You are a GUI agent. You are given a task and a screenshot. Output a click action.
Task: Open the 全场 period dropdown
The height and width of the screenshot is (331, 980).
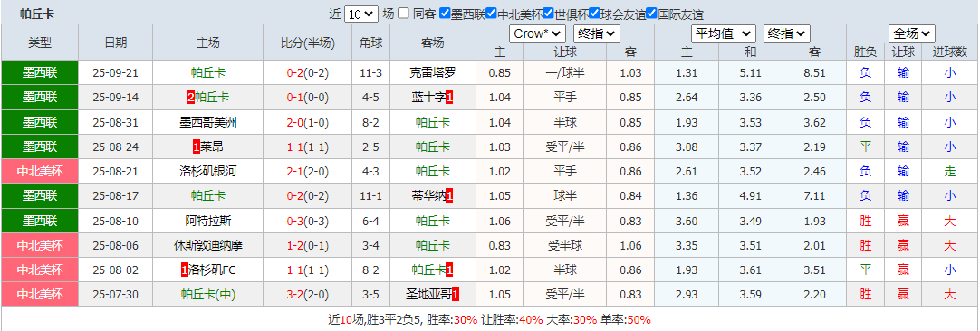tap(912, 33)
